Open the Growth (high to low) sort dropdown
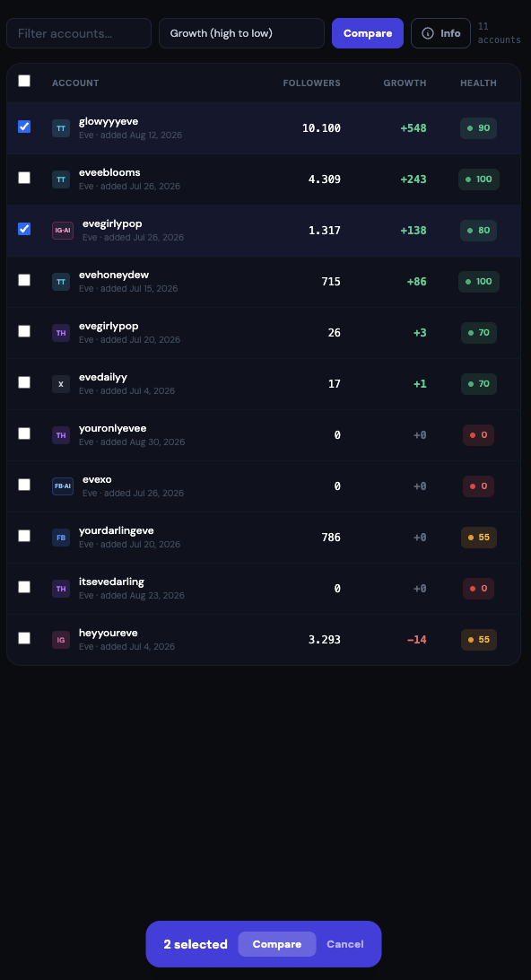This screenshot has width=531, height=980. pos(242,33)
